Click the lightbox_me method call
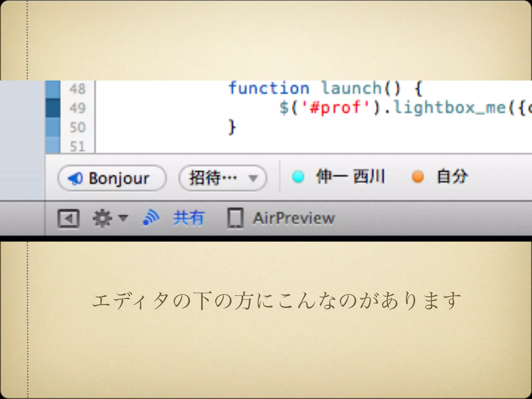Viewport: 532px width, 399px height. tap(449, 108)
